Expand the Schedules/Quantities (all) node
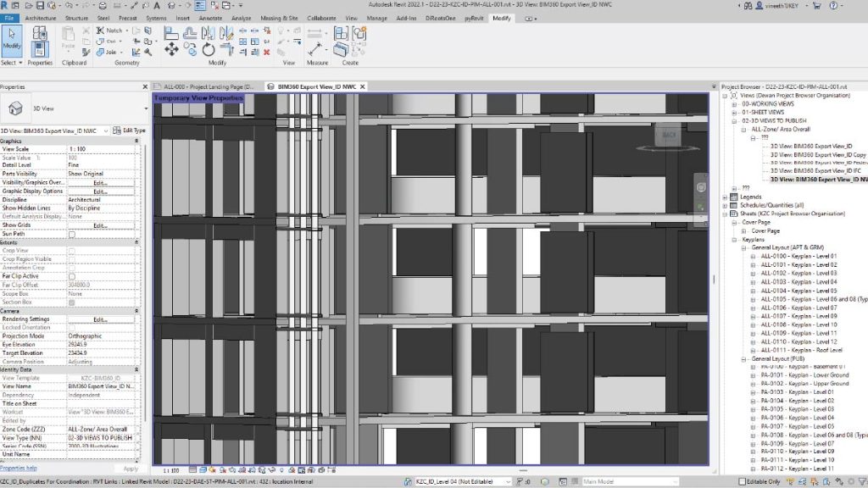868x488 pixels. [725, 205]
